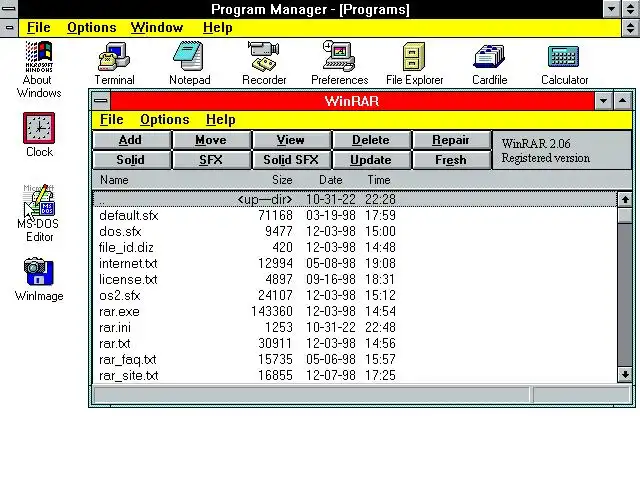Click the Solid SFX button
The image size is (640, 480).
tap(291, 160)
